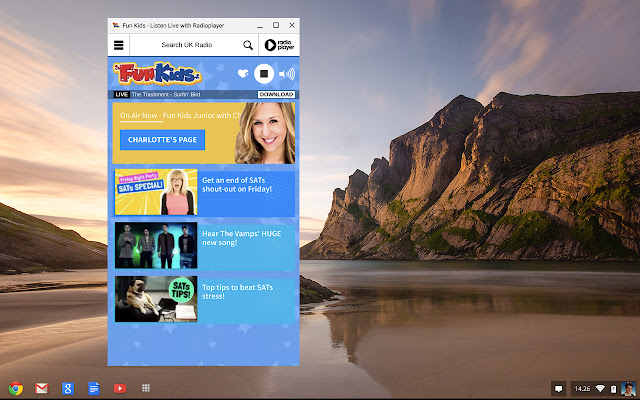Open 'Top tips to beat SATs stress' link
Screen dimensions: 640x400
238,292
